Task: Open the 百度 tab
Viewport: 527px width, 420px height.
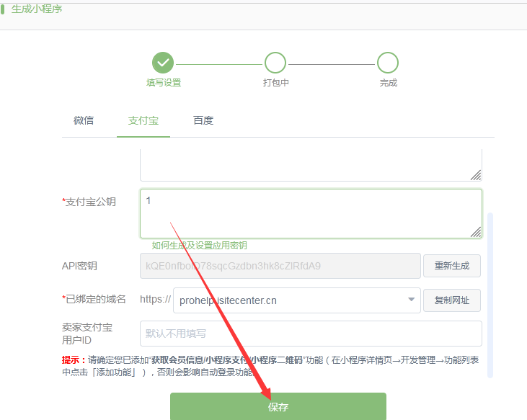Action: point(203,120)
